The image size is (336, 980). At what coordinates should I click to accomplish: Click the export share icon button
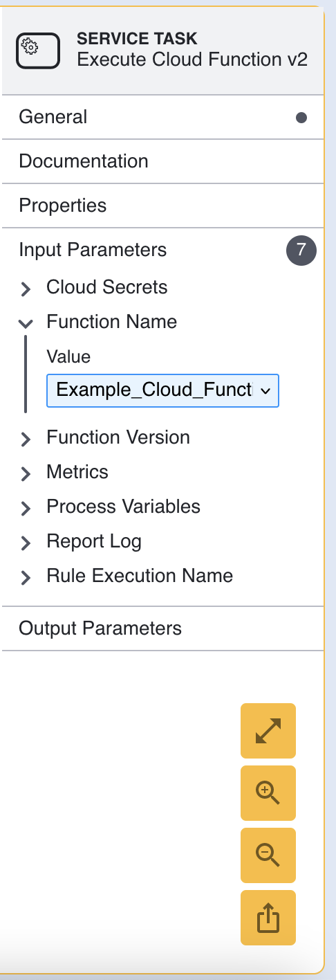268,918
